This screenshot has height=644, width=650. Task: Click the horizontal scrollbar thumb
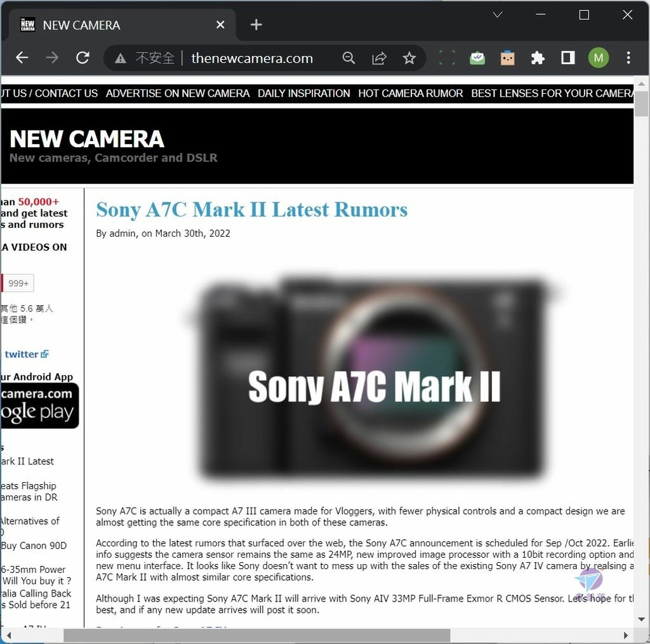(256, 635)
